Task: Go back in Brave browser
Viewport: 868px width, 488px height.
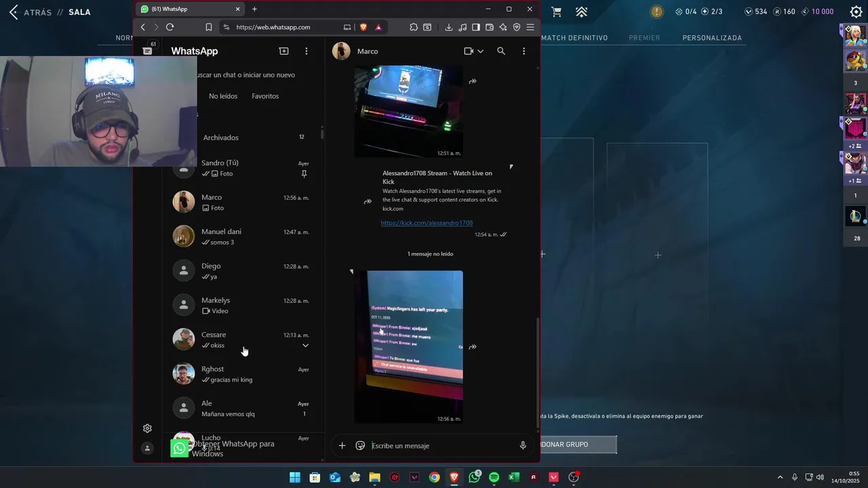Action: [142, 27]
